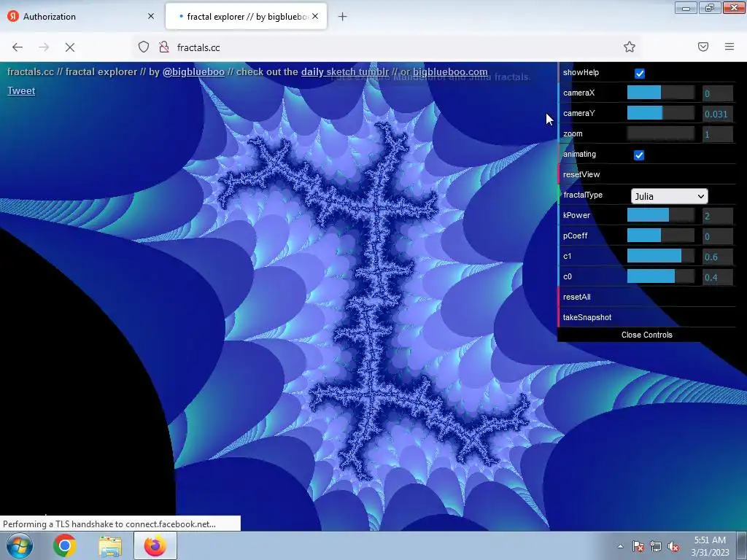Click the c1 value field showing 0.6
747x560 pixels.
[x=718, y=257]
